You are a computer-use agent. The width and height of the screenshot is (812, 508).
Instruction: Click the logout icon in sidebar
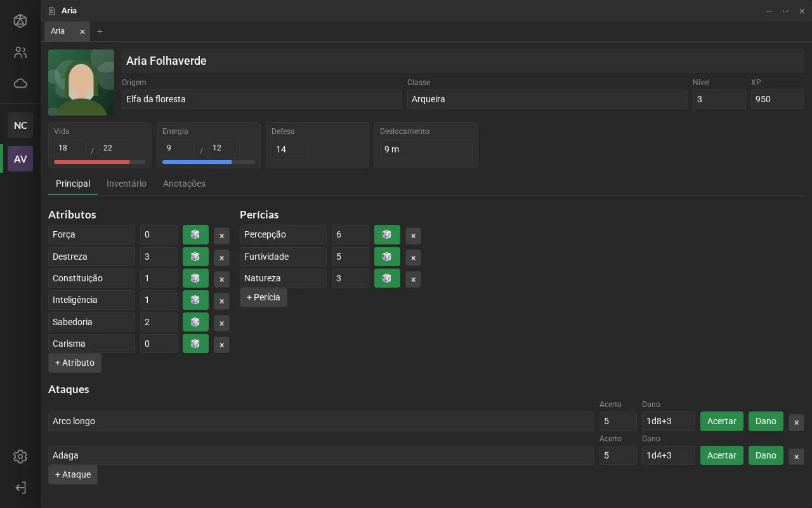(20, 488)
